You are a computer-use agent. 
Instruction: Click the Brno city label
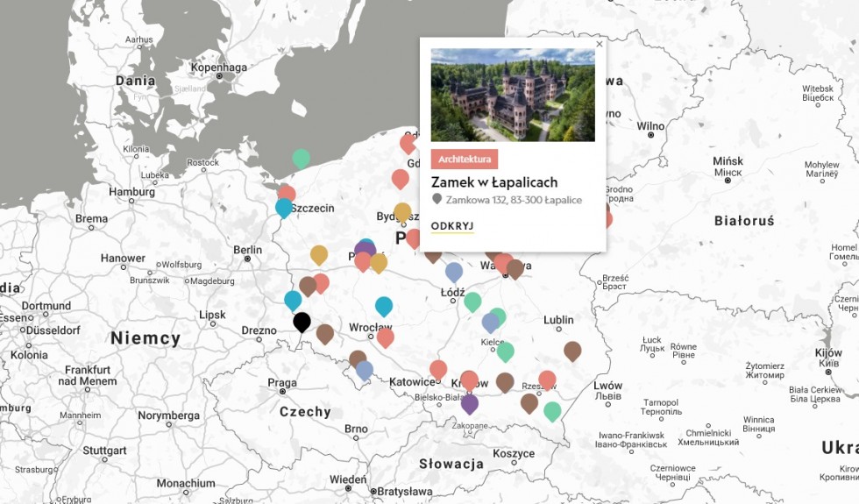tap(356, 429)
